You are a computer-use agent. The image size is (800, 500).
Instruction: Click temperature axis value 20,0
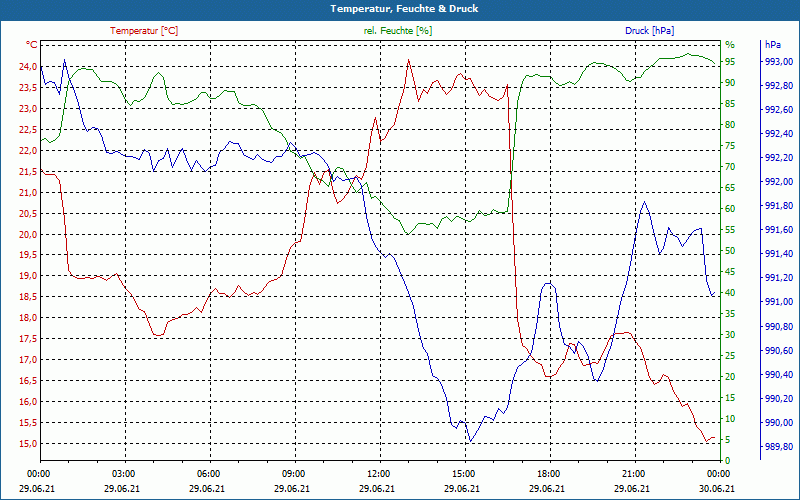pyautogui.click(x=28, y=235)
